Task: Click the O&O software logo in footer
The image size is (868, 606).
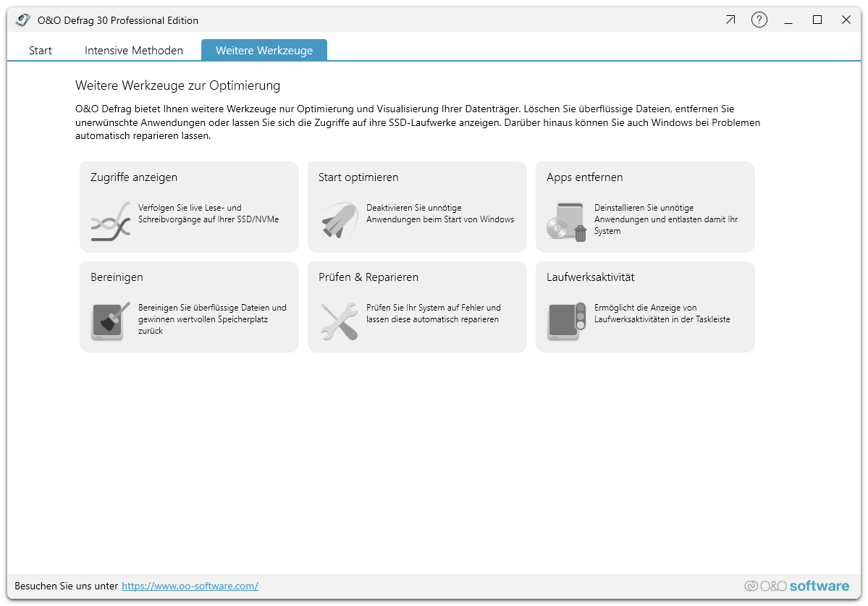Action: 796,586
